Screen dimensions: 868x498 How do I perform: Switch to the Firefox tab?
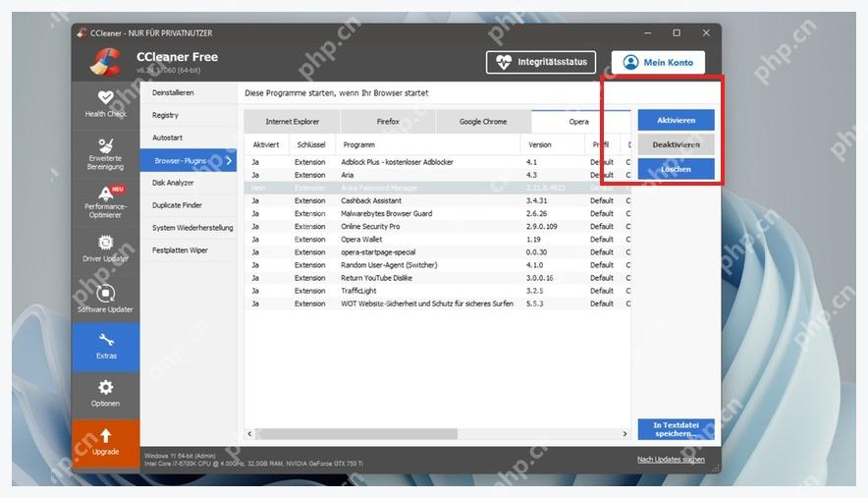tap(388, 122)
